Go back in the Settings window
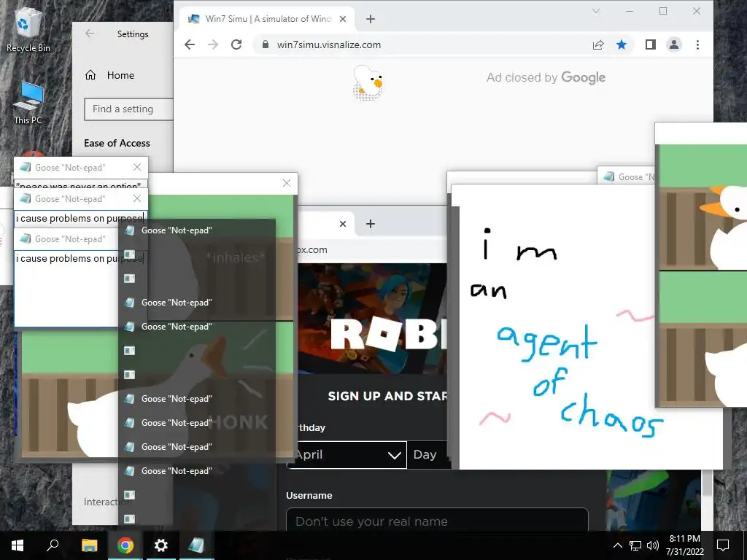 click(90, 34)
